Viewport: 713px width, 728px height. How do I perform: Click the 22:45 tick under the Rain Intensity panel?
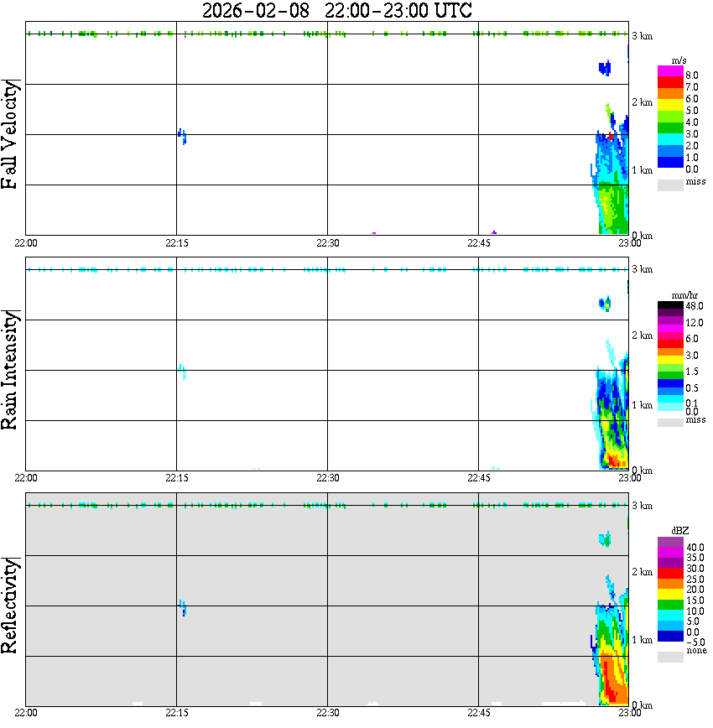click(478, 478)
